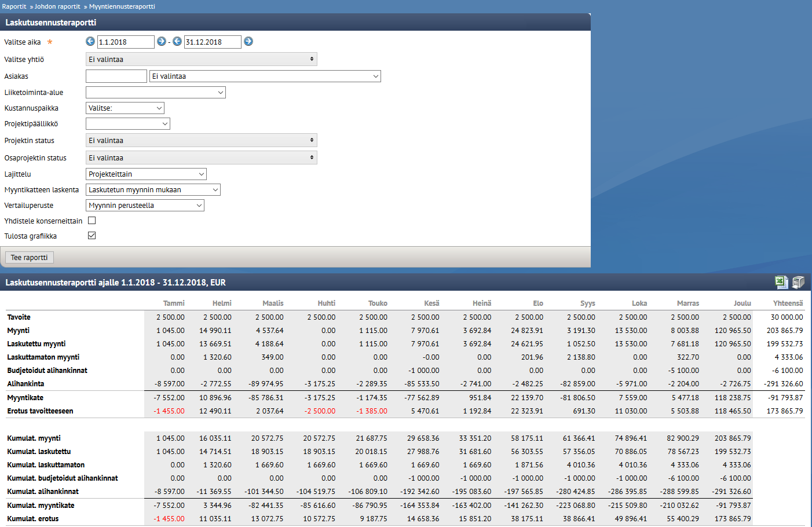Viewport: 812px width, 527px height.
Task: Open the Vertailuperuste dropdown
Action: click(x=145, y=205)
